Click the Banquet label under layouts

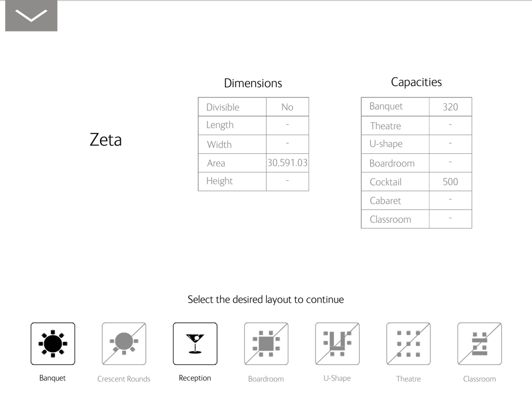(x=52, y=378)
